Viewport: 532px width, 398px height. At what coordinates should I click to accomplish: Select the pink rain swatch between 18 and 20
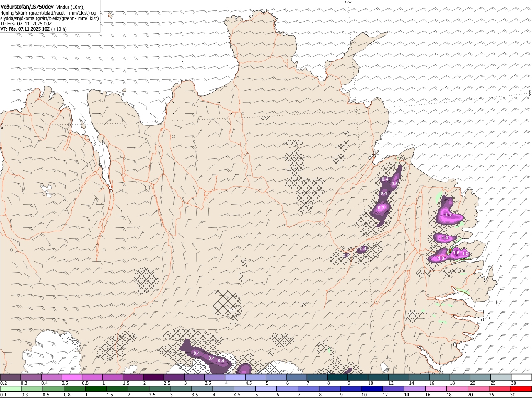(458, 389)
